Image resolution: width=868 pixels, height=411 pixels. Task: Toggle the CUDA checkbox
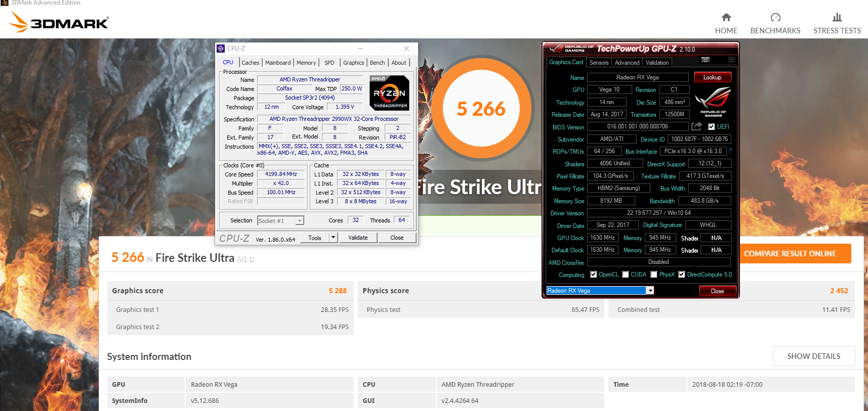click(625, 275)
